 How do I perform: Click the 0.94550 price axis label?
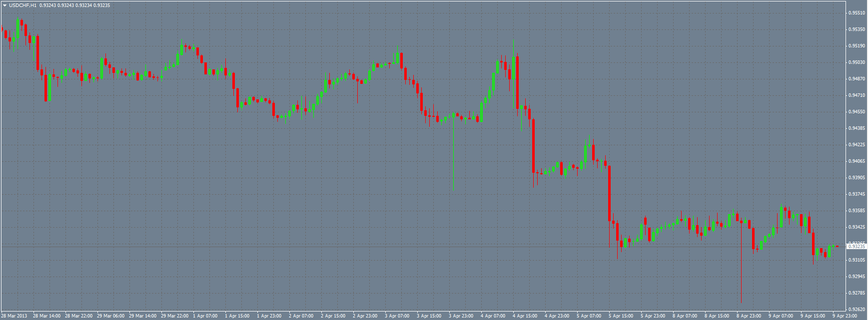858,112
